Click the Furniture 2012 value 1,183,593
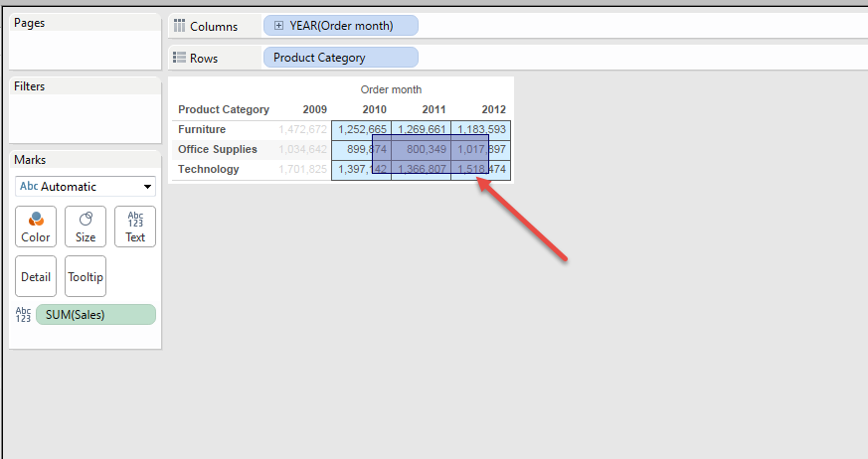The width and height of the screenshot is (868, 459). [x=481, y=129]
